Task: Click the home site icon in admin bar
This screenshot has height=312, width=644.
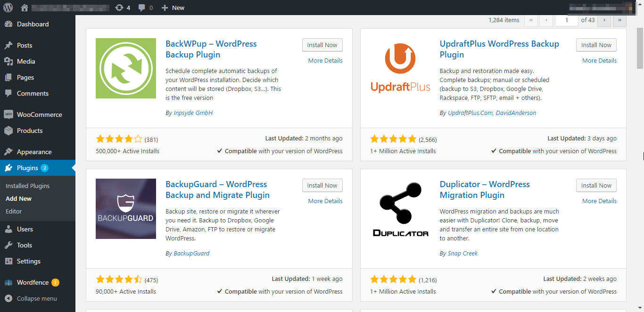Action: [x=25, y=8]
